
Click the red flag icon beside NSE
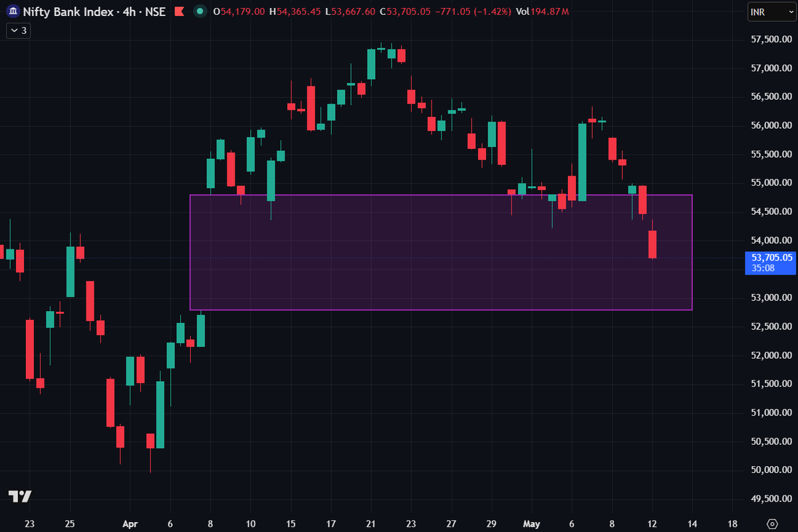pos(178,11)
